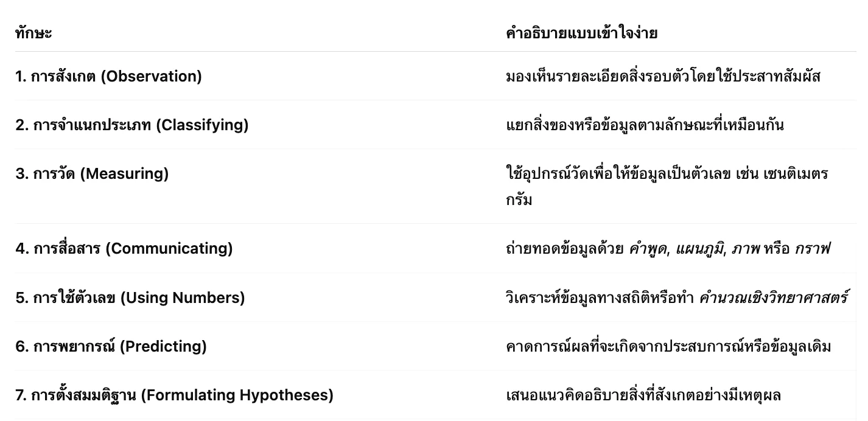Select the การจำแนกประเภท (Classifying) skill cell

click(132, 125)
